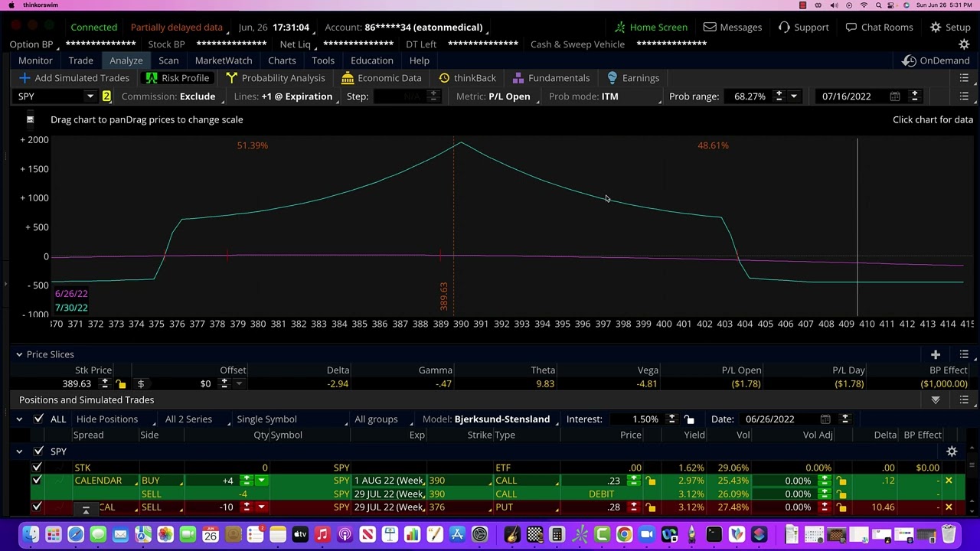Screen dimensions: 980x551
Task: Open calendar icon for 06/26/2022 date
Action: click(825, 419)
